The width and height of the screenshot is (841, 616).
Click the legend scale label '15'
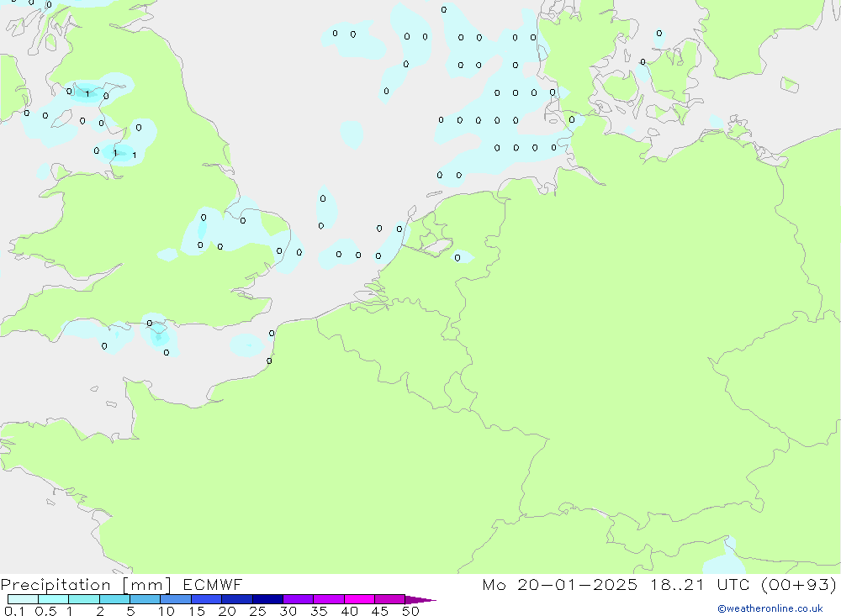click(197, 611)
